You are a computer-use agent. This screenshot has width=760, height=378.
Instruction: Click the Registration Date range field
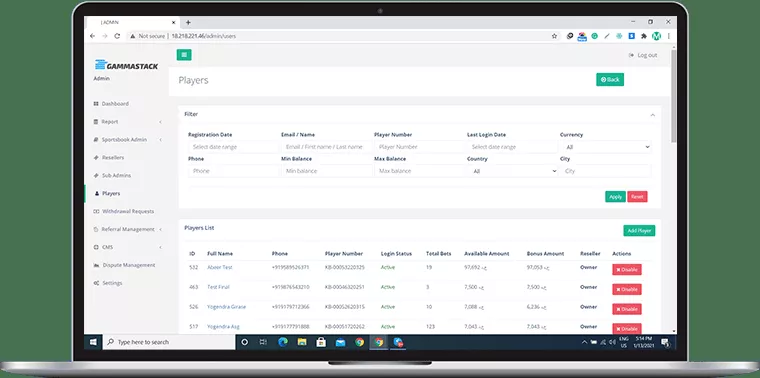(x=233, y=147)
